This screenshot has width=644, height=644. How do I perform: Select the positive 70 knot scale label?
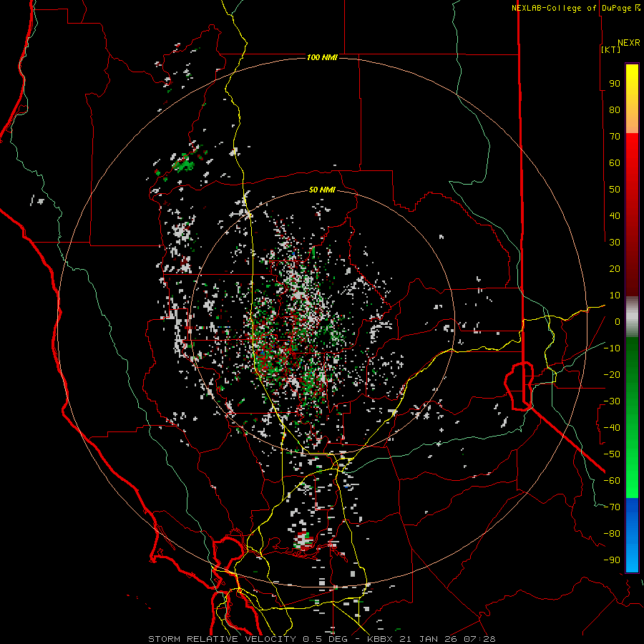pyautogui.click(x=615, y=137)
